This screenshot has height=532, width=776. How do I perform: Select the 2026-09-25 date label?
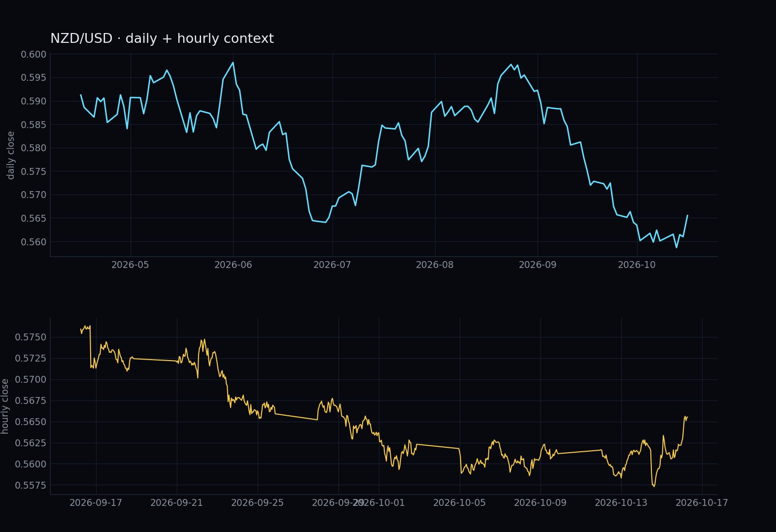[257, 503]
